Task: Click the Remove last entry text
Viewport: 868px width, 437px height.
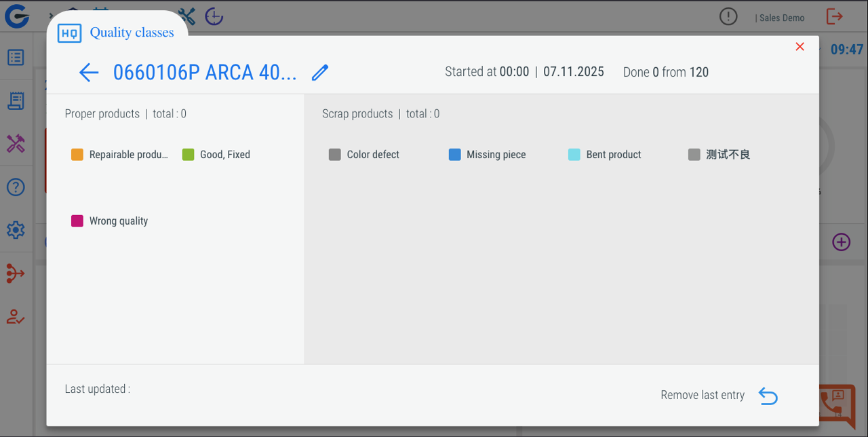Action: pos(703,396)
